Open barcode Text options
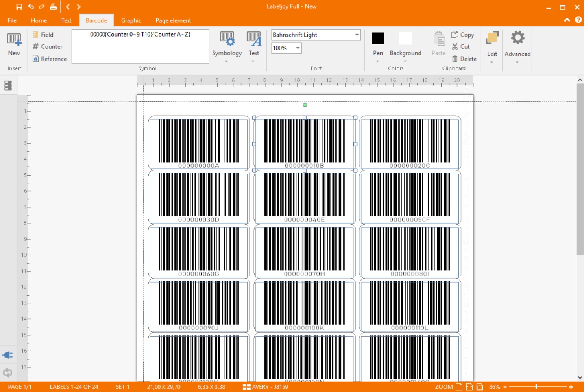 (254, 47)
